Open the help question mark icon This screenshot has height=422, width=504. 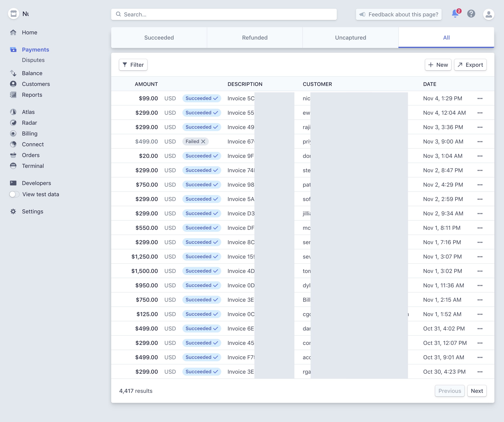click(471, 14)
